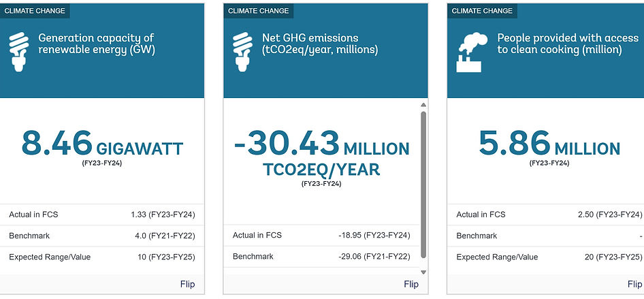Select Expected Range/Value row on renewable energy card

102,257
